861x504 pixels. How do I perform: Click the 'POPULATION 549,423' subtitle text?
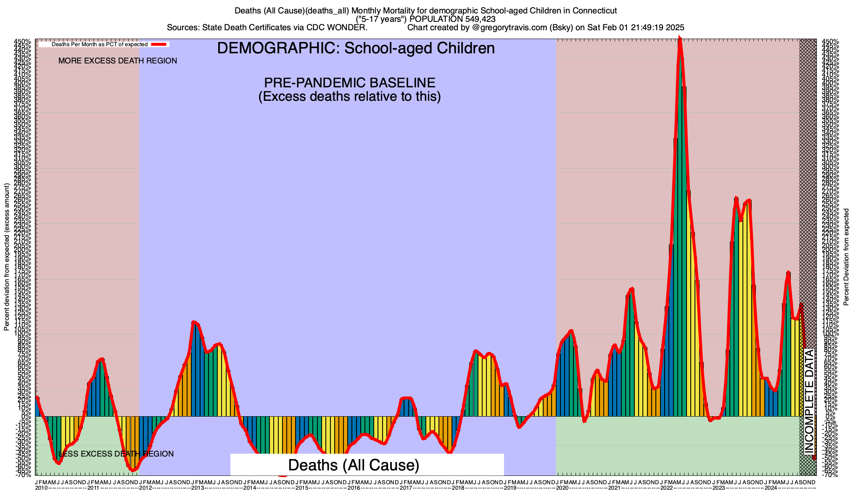pyautogui.click(x=452, y=19)
